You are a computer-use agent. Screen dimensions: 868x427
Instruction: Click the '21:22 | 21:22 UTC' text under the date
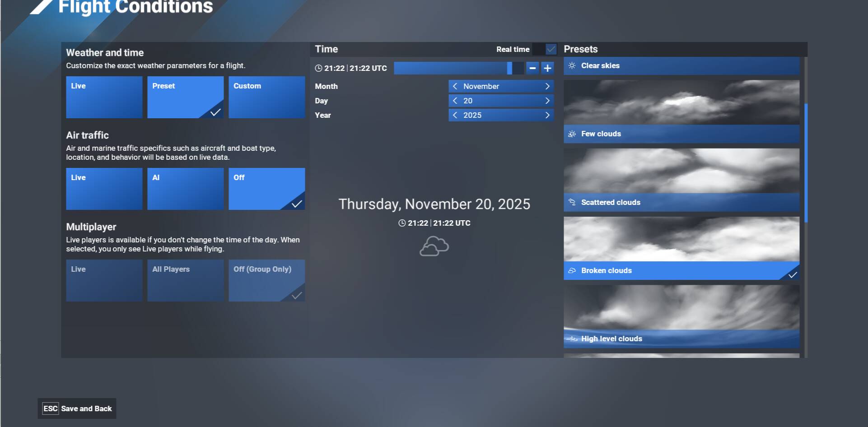click(x=439, y=223)
